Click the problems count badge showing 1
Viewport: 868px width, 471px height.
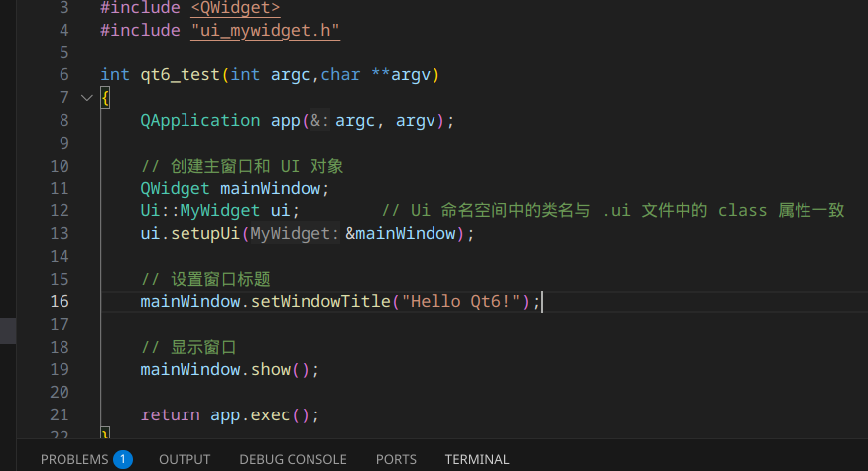pos(123,459)
